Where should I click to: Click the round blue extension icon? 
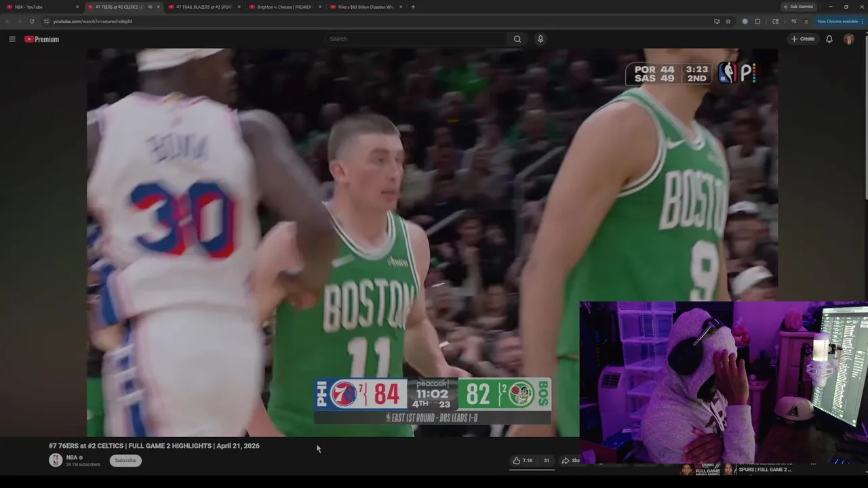tap(745, 21)
